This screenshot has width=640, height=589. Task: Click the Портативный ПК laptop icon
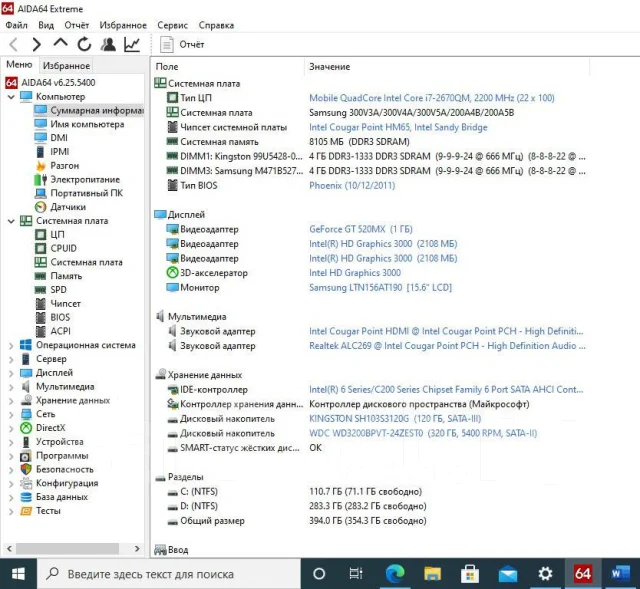pyautogui.click(x=40, y=193)
